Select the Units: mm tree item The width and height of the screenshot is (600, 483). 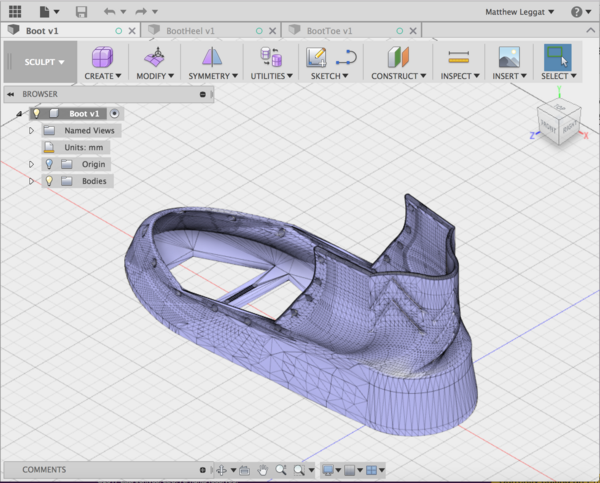(87, 147)
